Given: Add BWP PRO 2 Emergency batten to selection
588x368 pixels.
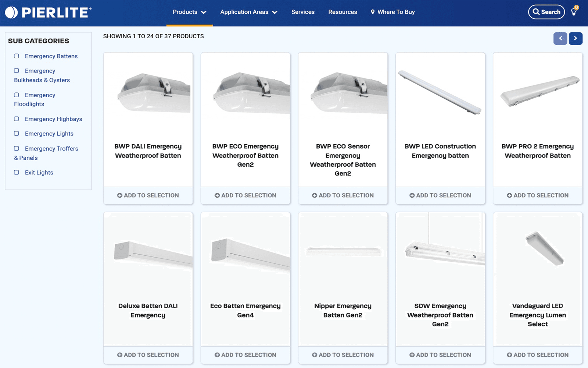Looking at the screenshot, I should [x=538, y=195].
